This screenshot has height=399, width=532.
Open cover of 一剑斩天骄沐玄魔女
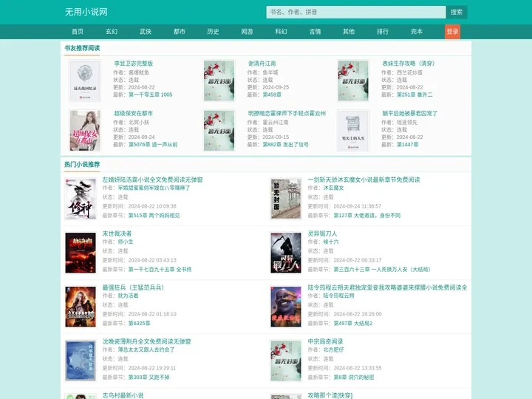[x=286, y=199]
